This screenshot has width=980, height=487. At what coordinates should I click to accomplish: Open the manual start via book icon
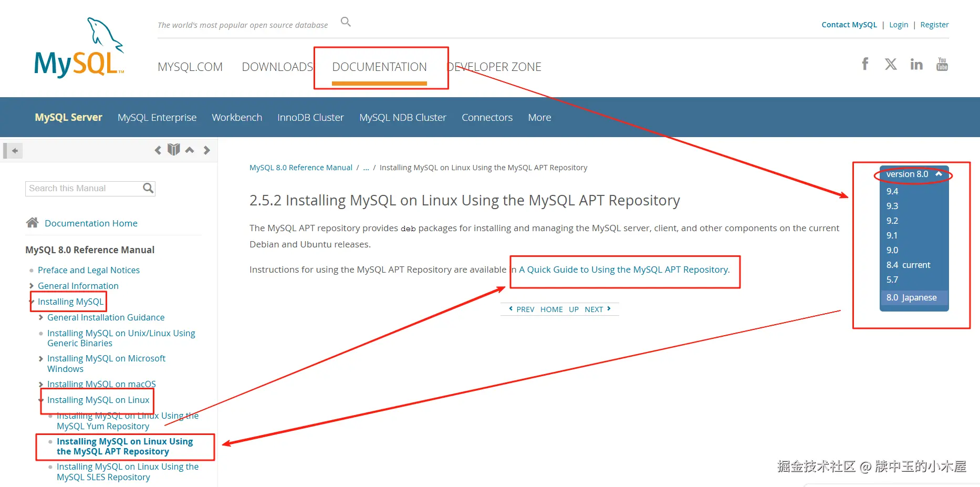[x=174, y=150]
